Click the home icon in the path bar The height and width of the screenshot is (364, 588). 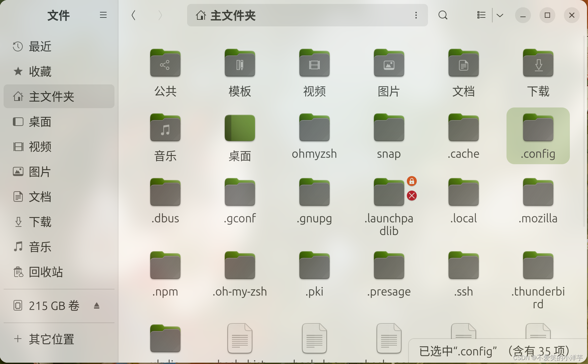(x=201, y=15)
